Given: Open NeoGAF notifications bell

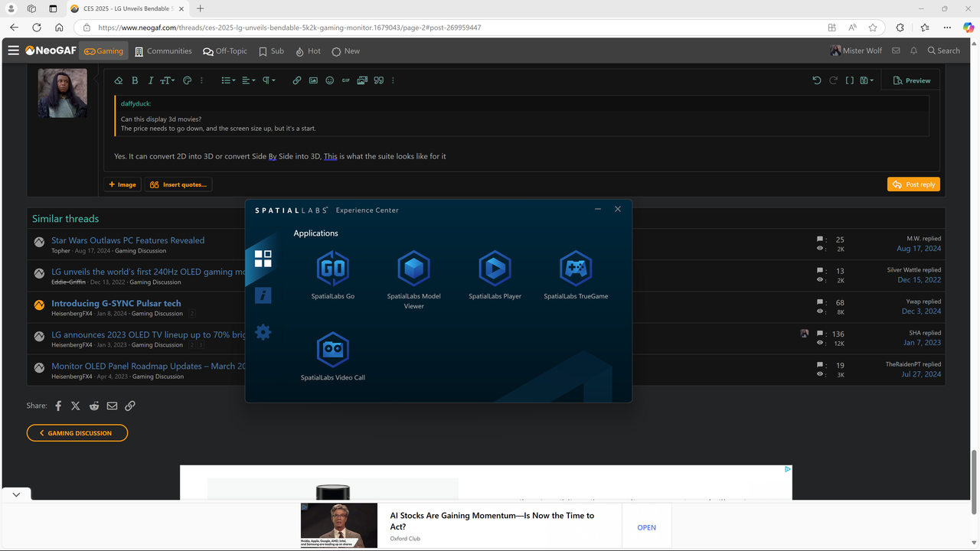Looking at the screenshot, I should coord(913,51).
